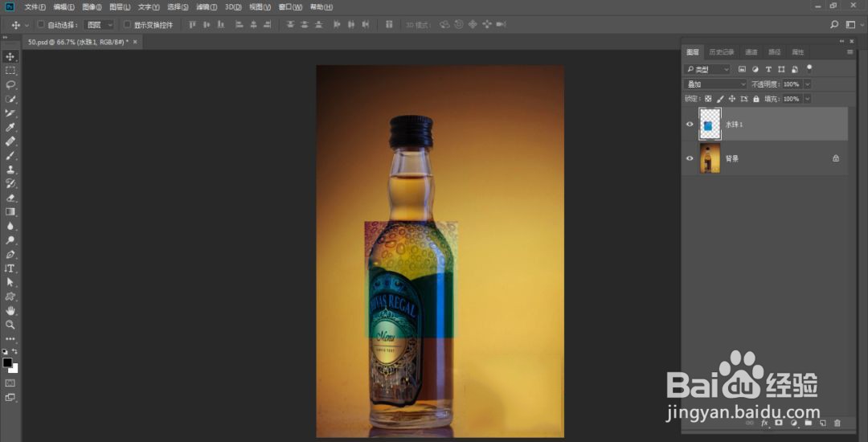Toggle lock image pixels brush icon
This screenshot has height=442, width=868.
click(720, 99)
